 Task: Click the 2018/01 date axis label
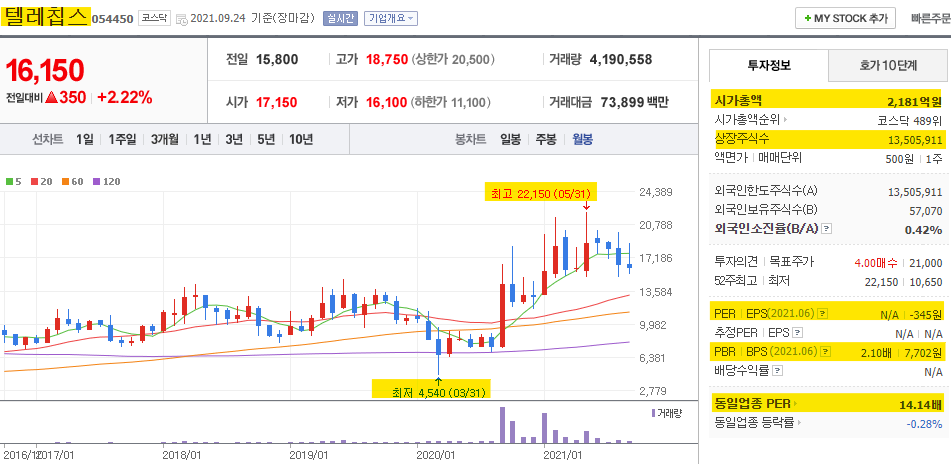click(x=183, y=453)
